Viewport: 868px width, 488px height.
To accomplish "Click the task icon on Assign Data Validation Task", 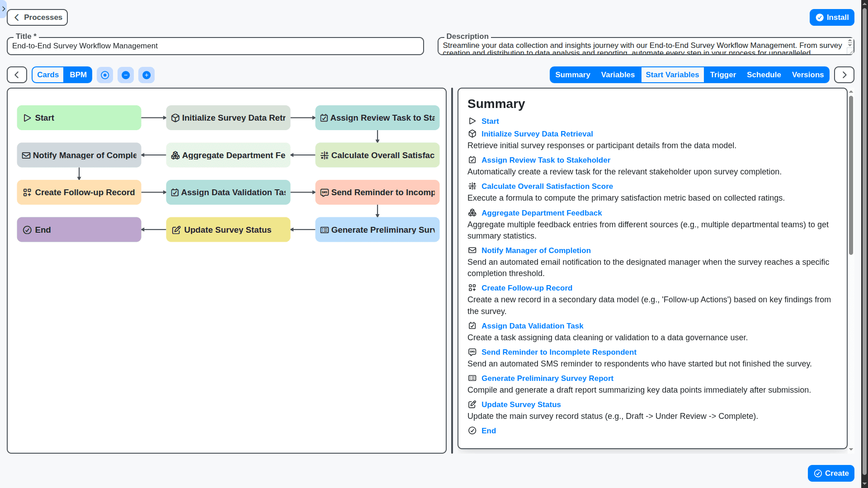I will tap(175, 192).
